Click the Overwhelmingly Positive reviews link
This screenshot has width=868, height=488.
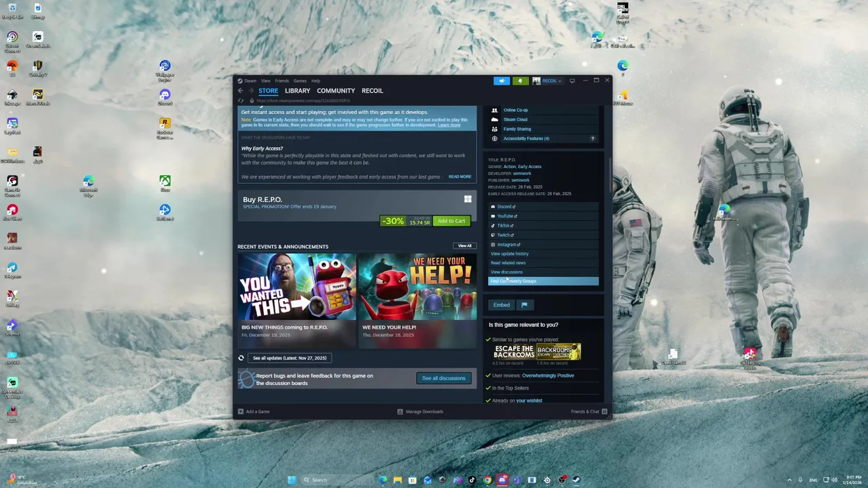pos(548,375)
